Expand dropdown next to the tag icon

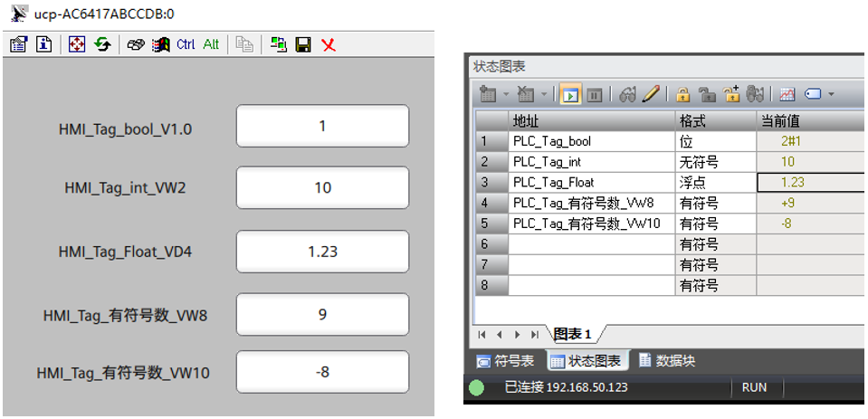831,95
